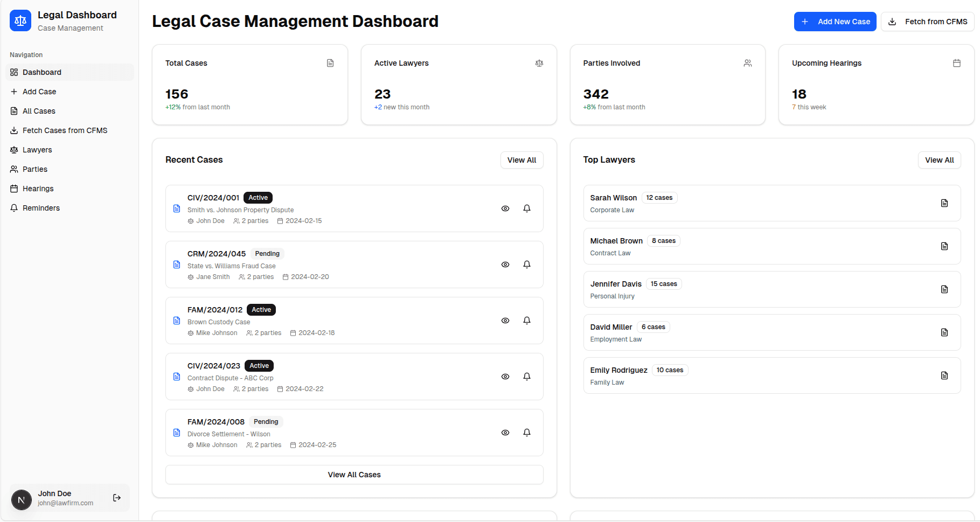Click Emily Rodriguez's document icon
980x522 pixels.
click(x=944, y=375)
